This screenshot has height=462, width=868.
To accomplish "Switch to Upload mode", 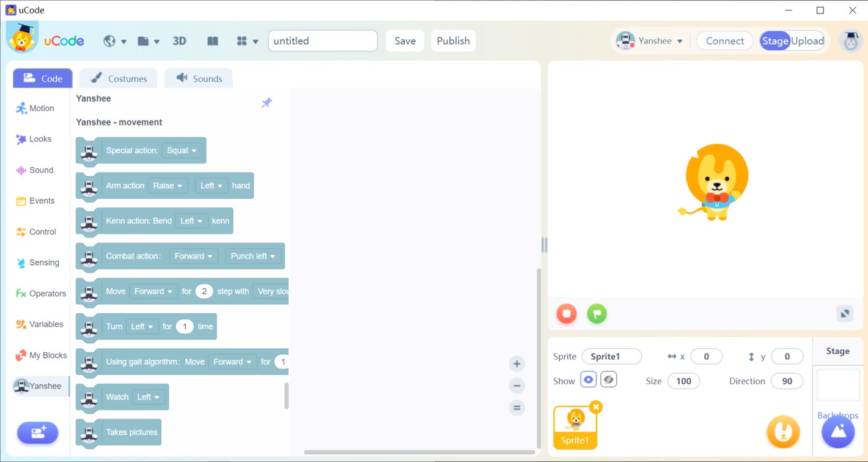I will click(807, 41).
